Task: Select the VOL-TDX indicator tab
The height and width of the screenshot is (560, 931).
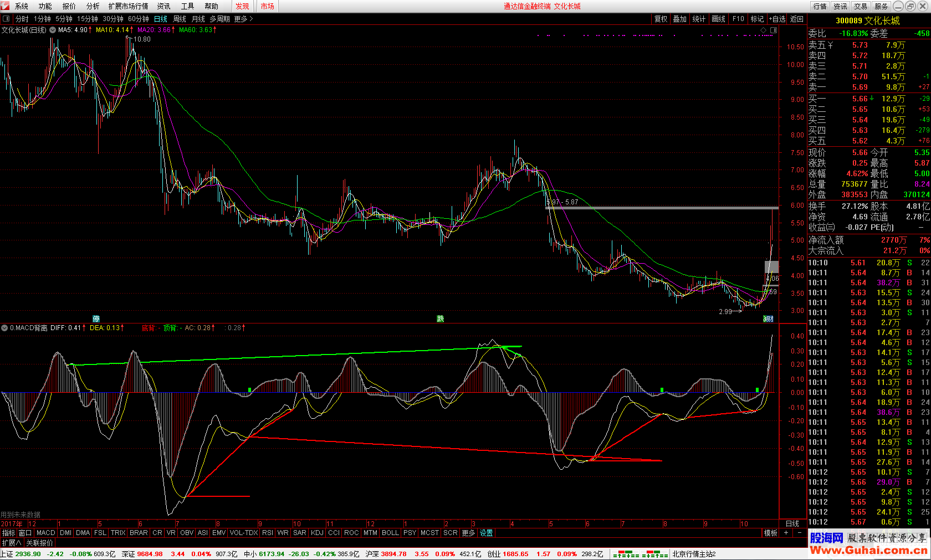Action: 244,533
